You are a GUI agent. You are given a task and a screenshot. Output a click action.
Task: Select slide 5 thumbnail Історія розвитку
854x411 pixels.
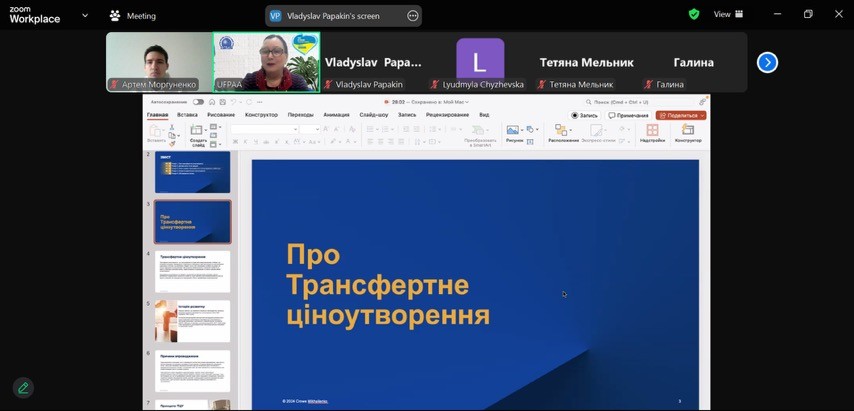(192, 321)
